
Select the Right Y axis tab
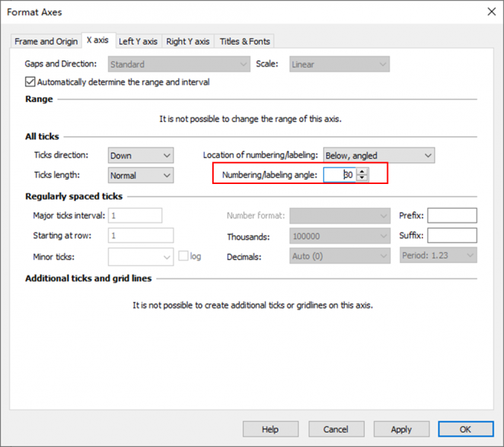188,42
